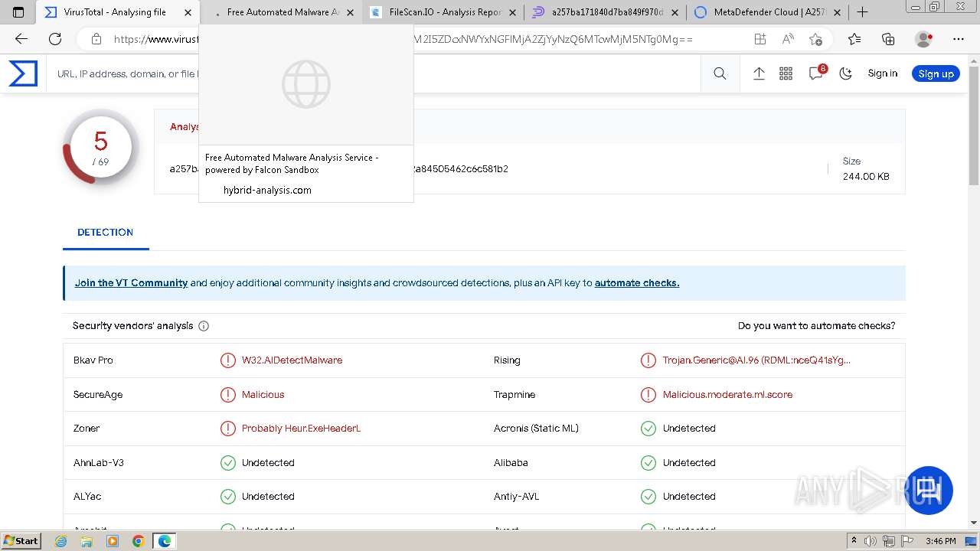This screenshot has width=980, height=551.
Task: Add this page to favorites star
Action: click(816, 39)
